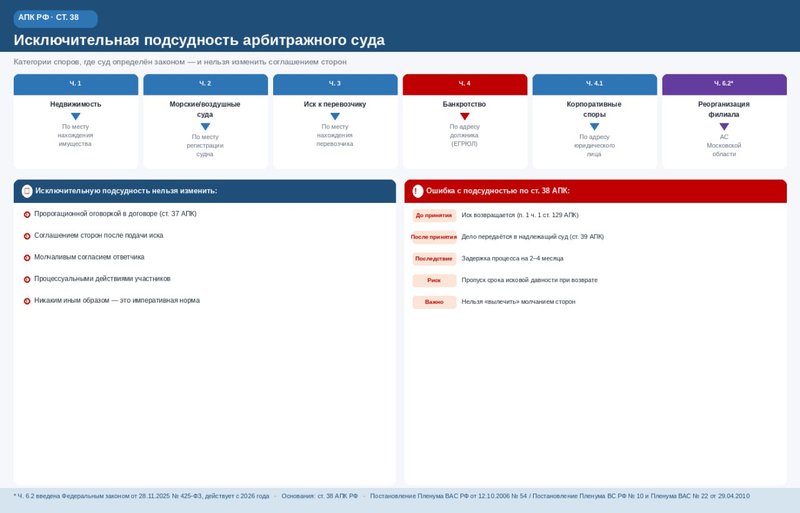Click the red arrow under Банкротство

pos(465,116)
